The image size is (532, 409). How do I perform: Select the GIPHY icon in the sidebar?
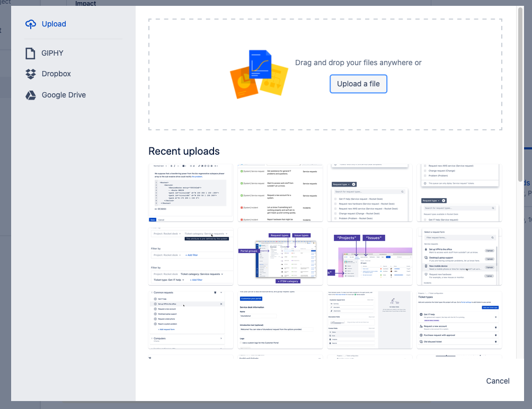click(x=30, y=52)
